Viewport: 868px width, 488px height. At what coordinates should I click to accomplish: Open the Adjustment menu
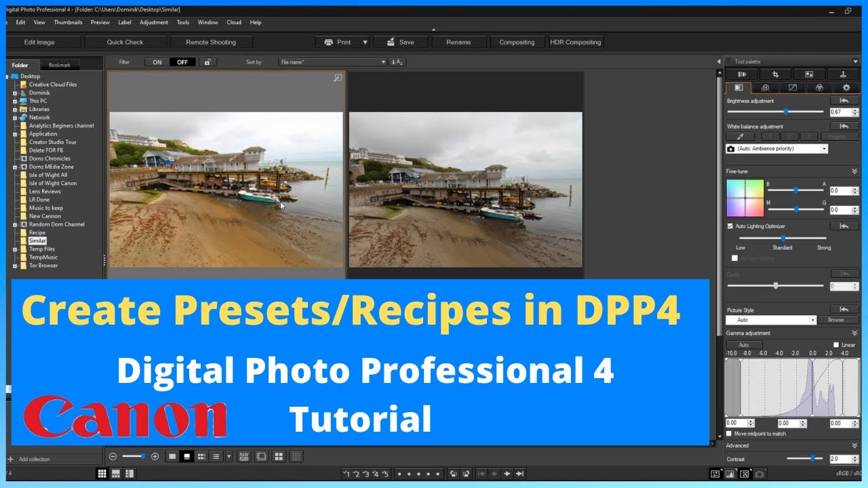[154, 22]
